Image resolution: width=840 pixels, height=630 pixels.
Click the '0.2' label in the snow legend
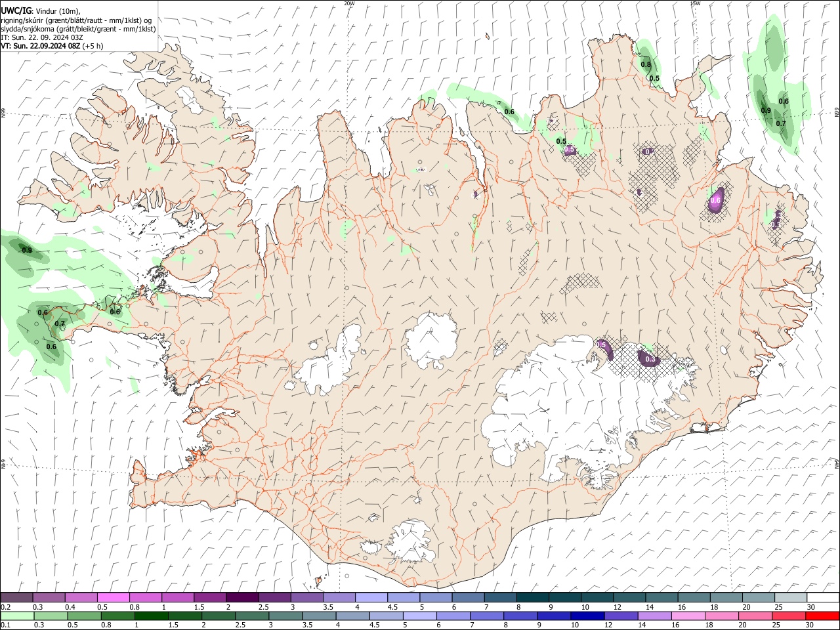click(5, 607)
